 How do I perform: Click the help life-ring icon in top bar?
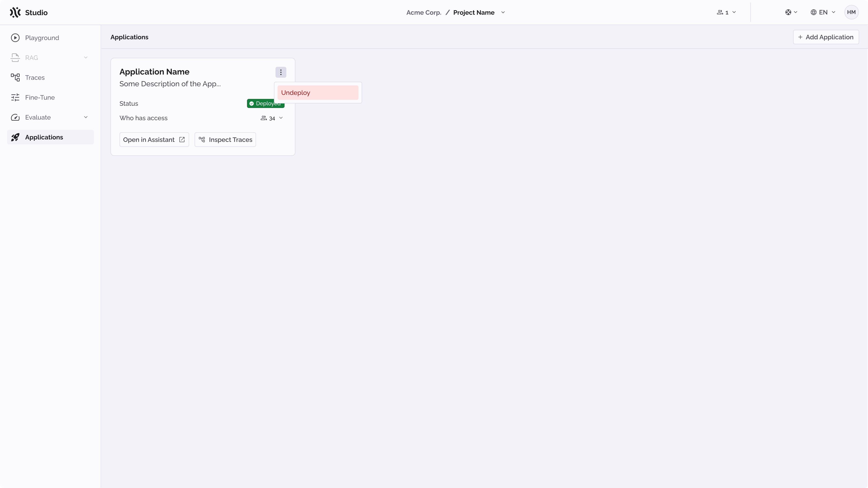[x=789, y=12]
